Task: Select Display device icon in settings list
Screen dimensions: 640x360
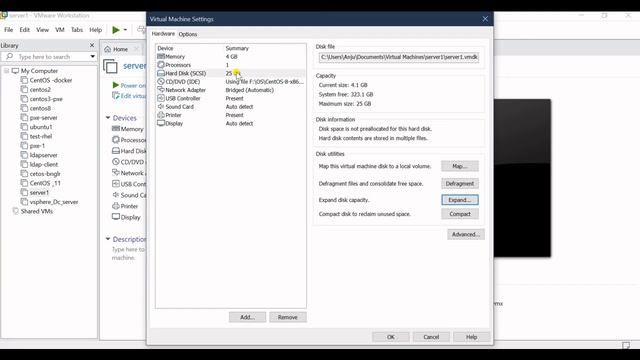Action: (x=161, y=123)
